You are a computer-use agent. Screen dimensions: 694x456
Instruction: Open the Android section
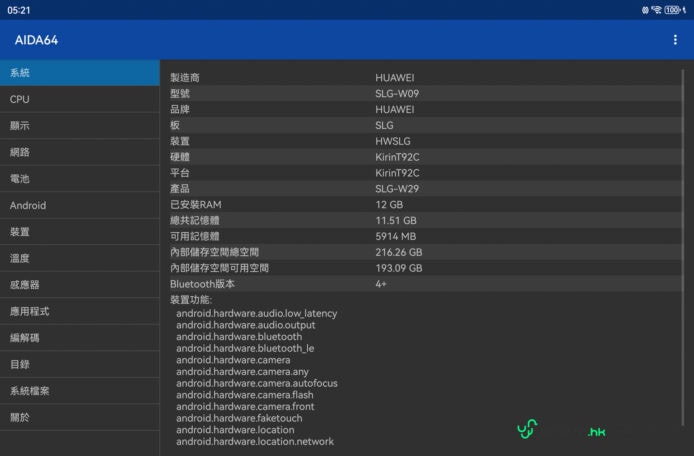click(x=80, y=205)
